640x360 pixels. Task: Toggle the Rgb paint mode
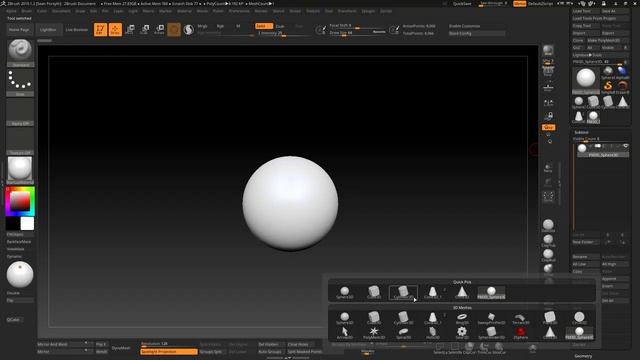pos(220,26)
